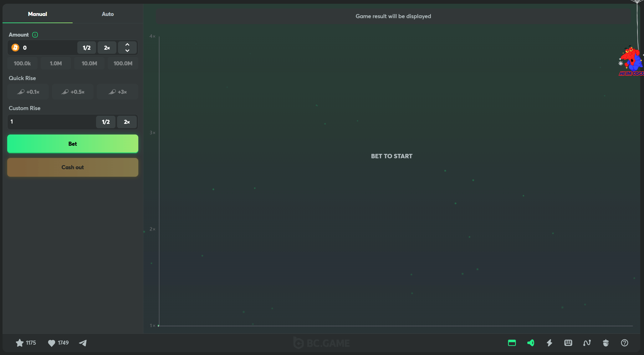Click the Coco spider mascot
The image size is (644, 355).
pyautogui.click(x=631, y=61)
